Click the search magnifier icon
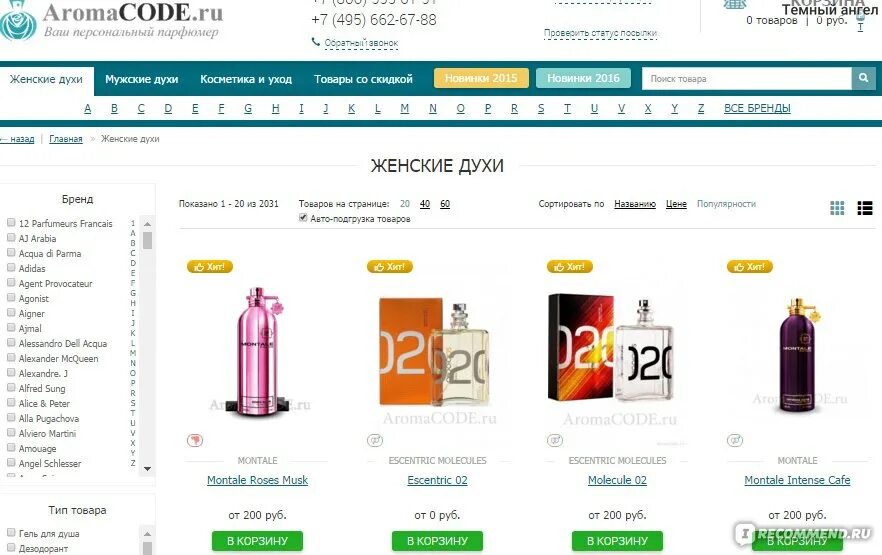 click(863, 78)
